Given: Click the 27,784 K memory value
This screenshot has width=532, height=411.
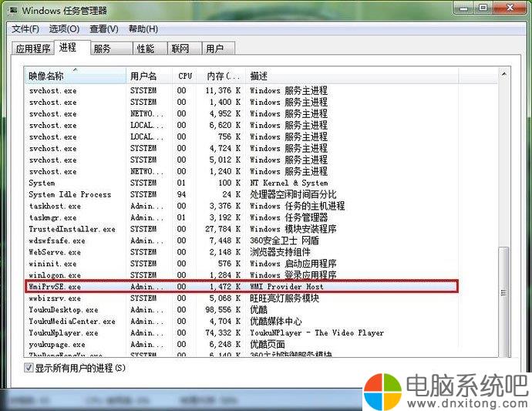Looking at the screenshot, I should point(223,229).
